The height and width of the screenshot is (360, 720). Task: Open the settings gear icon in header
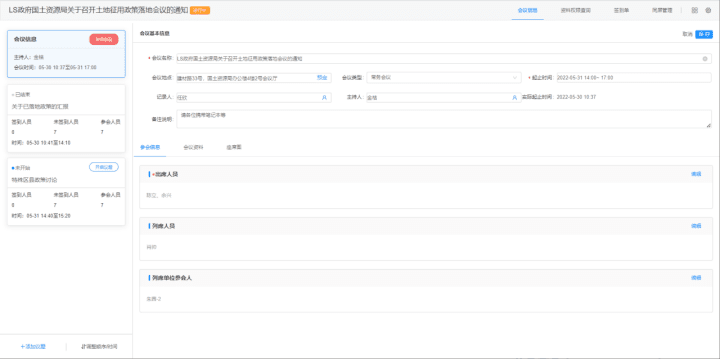click(x=708, y=10)
